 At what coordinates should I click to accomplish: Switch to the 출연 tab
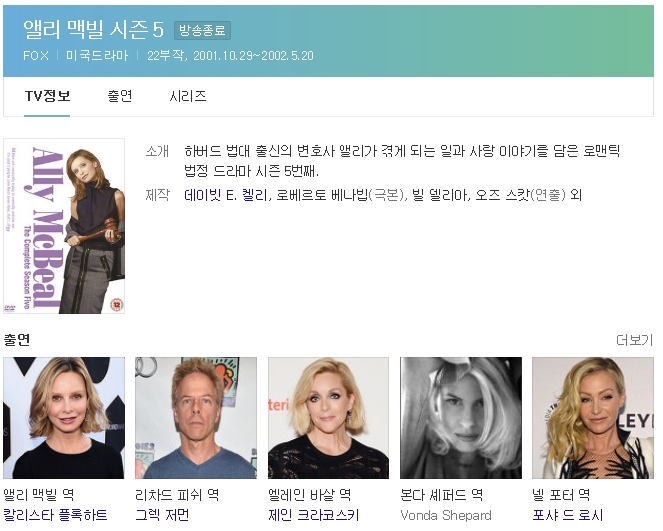coord(120,97)
